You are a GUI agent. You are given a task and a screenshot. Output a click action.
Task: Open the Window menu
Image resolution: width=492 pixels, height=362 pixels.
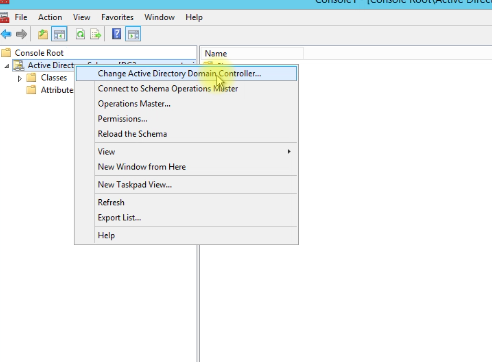coord(159,17)
